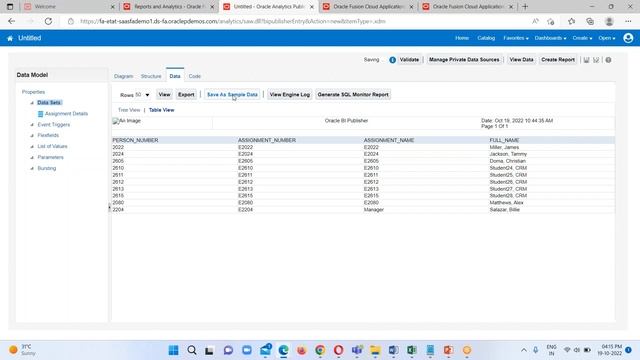The image size is (640, 360).
Task: Click the Validate button
Action: 409,60
